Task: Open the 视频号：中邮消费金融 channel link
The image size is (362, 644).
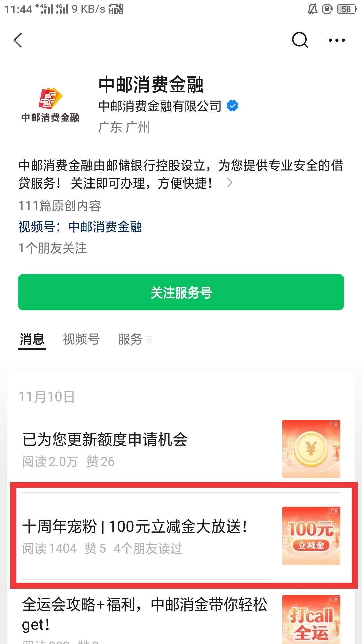Action: point(80,227)
